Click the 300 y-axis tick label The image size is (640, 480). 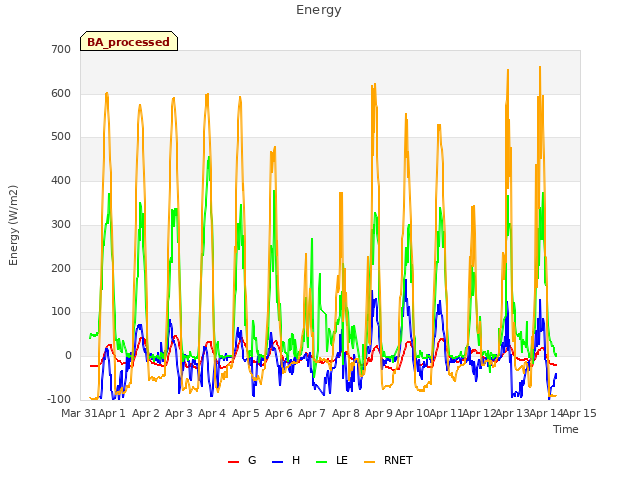61,224
